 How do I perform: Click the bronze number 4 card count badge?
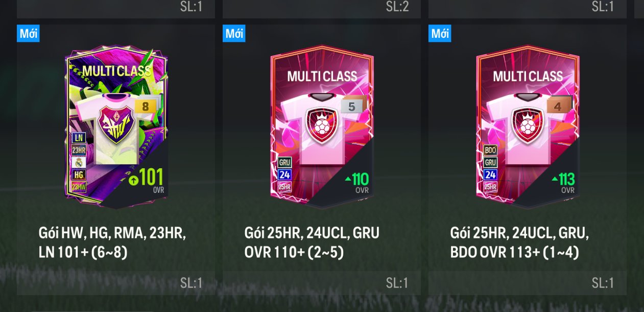558,106
